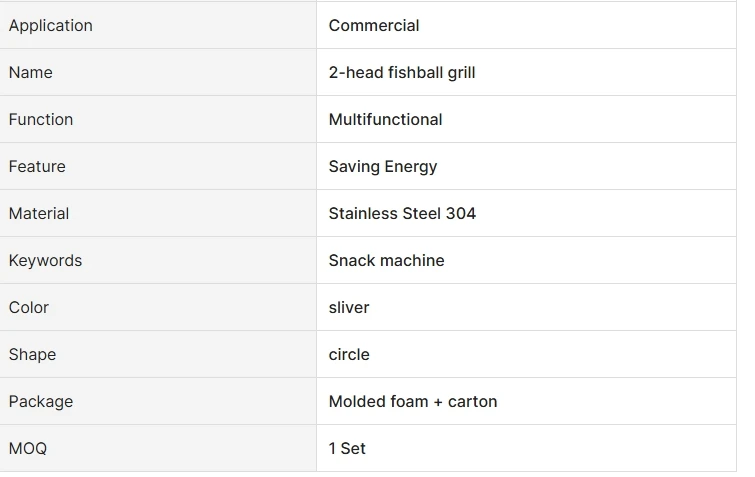Select the Snack machine value

(386, 261)
